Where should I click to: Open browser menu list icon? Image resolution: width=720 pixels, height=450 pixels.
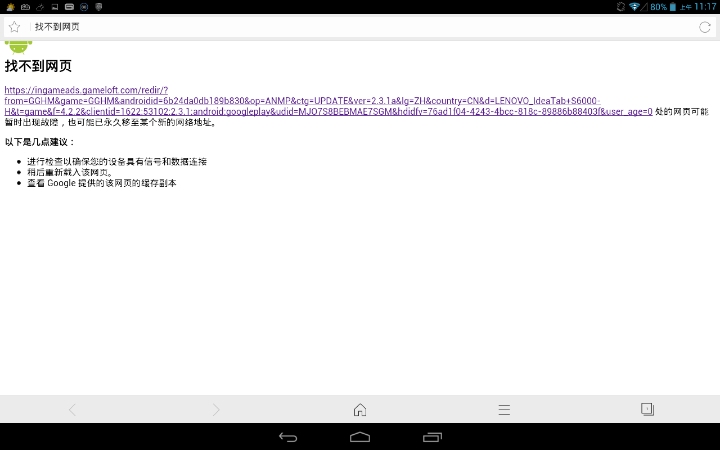tap(504, 410)
